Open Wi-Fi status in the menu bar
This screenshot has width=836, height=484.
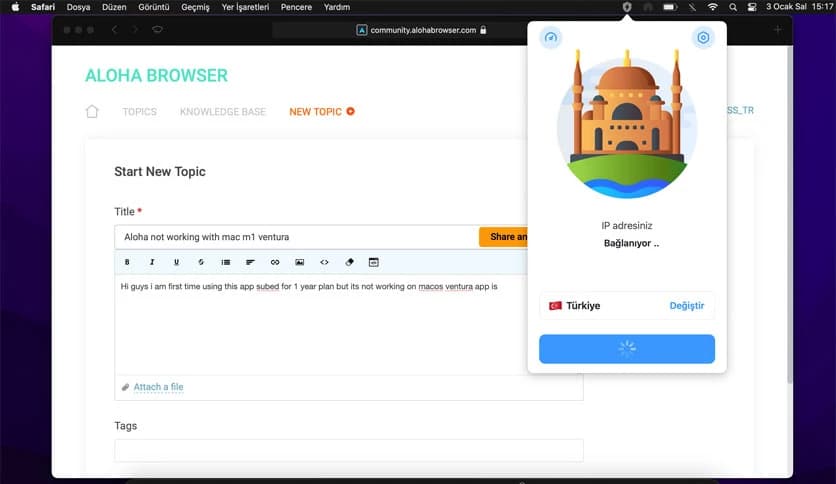[x=712, y=7]
